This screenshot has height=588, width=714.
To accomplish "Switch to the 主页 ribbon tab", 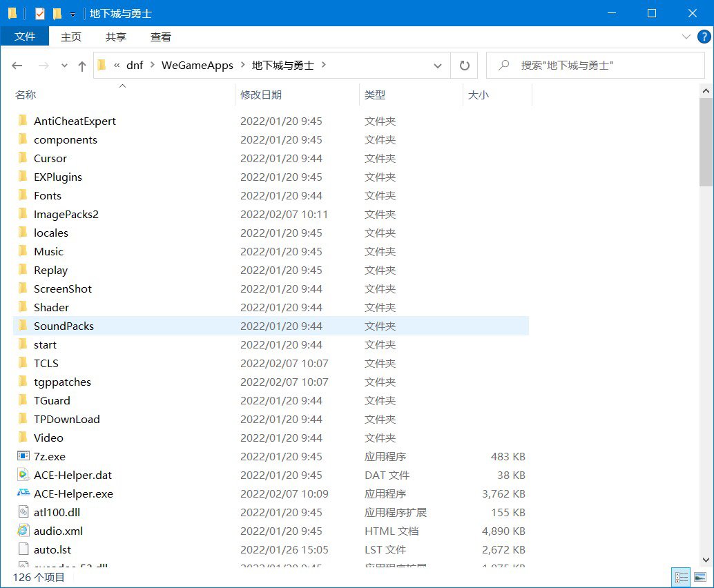I will (x=71, y=37).
